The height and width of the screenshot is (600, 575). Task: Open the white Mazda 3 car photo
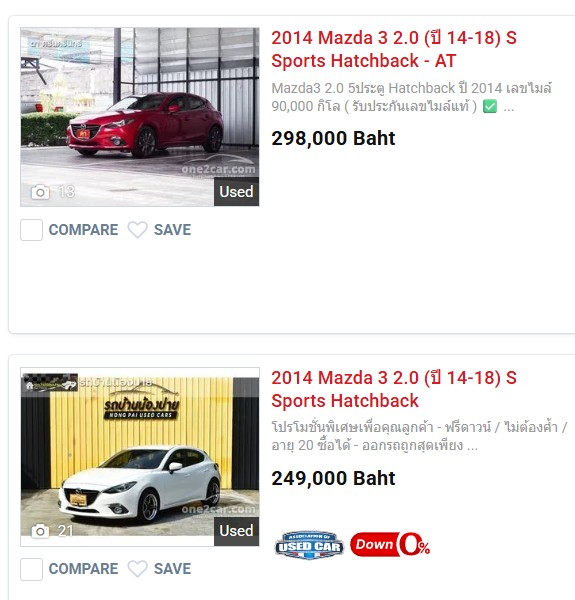click(140, 457)
